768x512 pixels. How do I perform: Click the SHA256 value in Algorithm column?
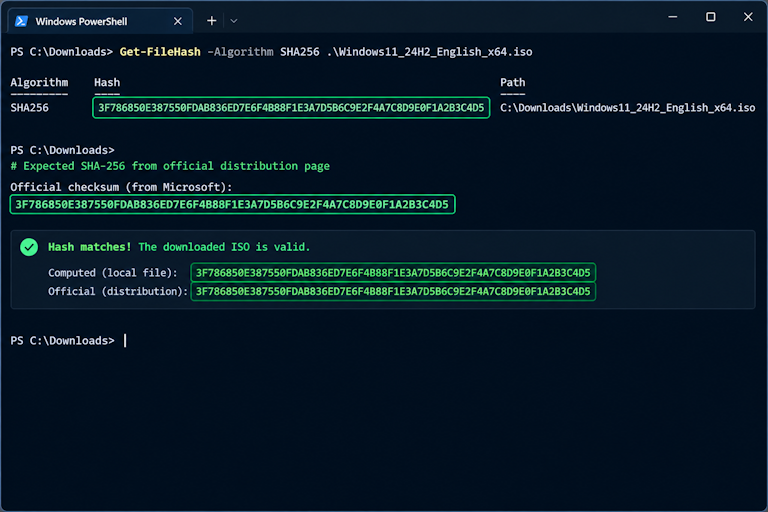tap(29, 108)
